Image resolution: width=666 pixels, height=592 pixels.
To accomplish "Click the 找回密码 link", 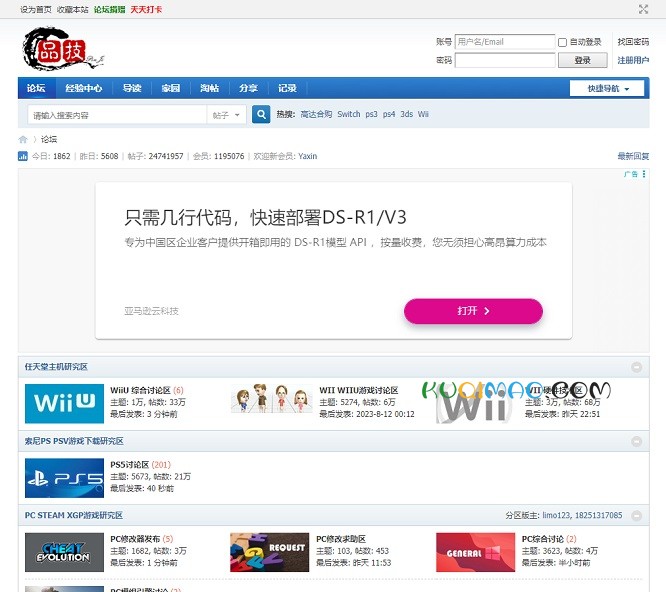I will pyautogui.click(x=633, y=42).
